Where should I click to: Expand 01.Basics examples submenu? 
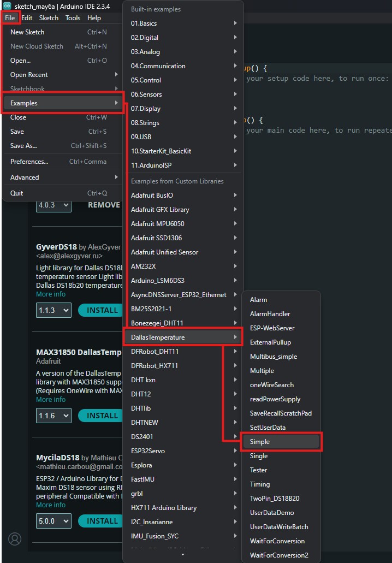tap(183, 23)
